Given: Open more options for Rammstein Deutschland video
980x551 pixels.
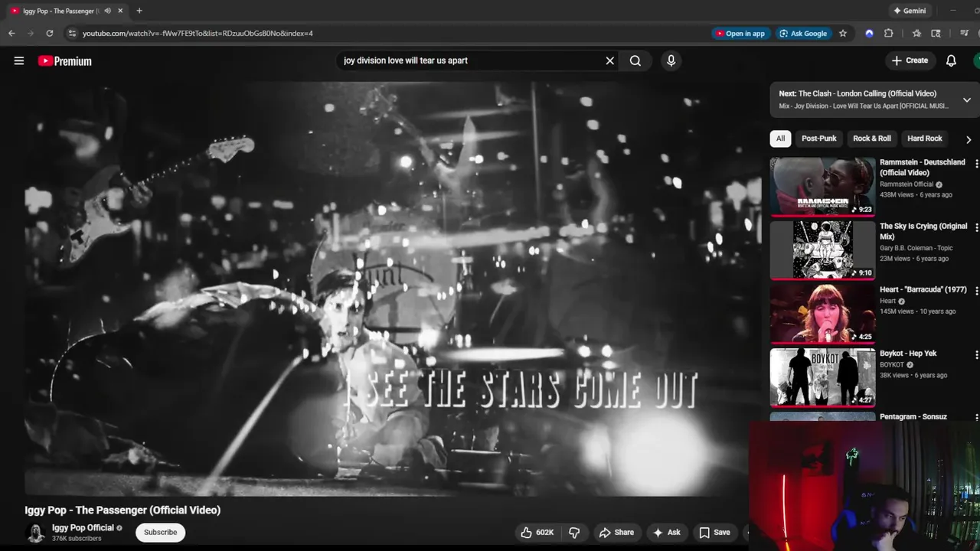Looking at the screenshot, I should 976,163.
